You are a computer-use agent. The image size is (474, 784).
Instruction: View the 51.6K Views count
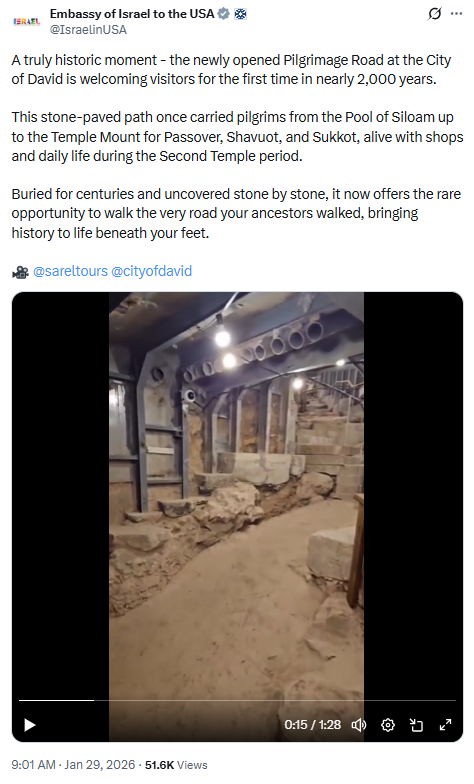(x=176, y=764)
